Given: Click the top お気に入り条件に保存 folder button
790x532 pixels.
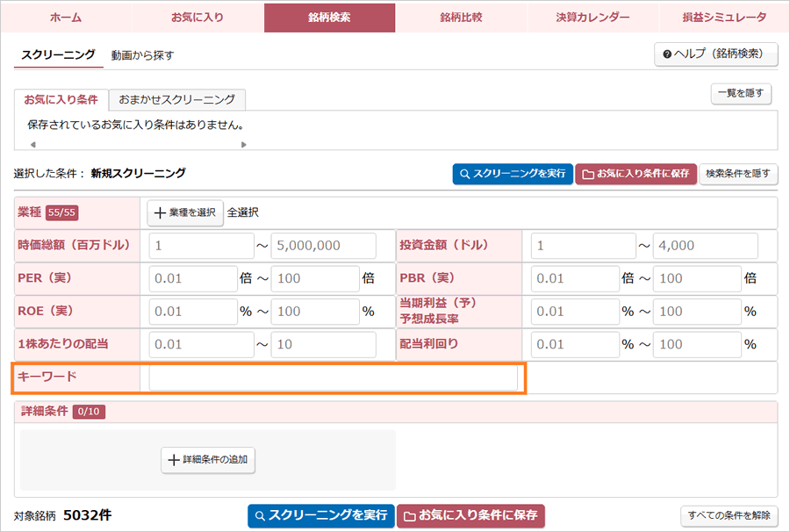Looking at the screenshot, I should (636, 174).
